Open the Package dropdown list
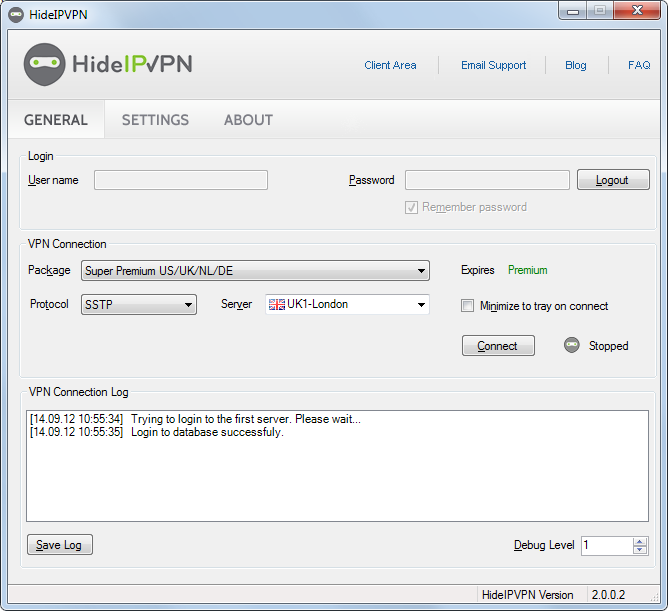668x611 pixels. (x=255, y=271)
